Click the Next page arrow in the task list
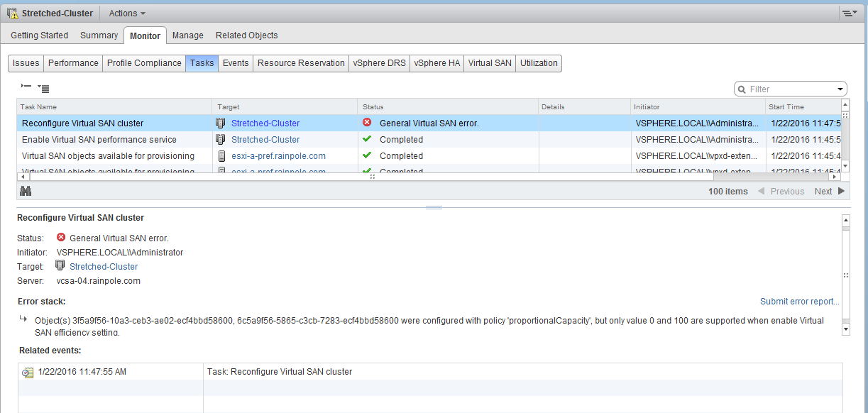The width and height of the screenshot is (868, 413). [842, 191]
